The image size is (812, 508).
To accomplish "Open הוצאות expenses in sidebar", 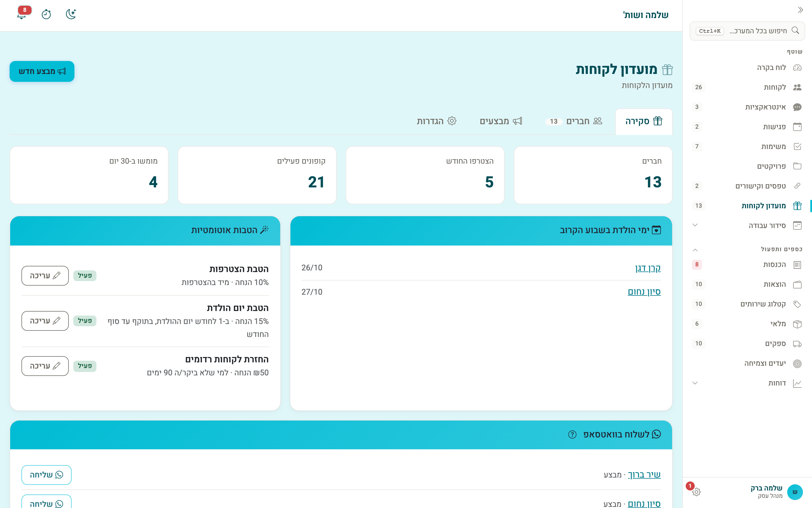I will [x=747, y=284].
